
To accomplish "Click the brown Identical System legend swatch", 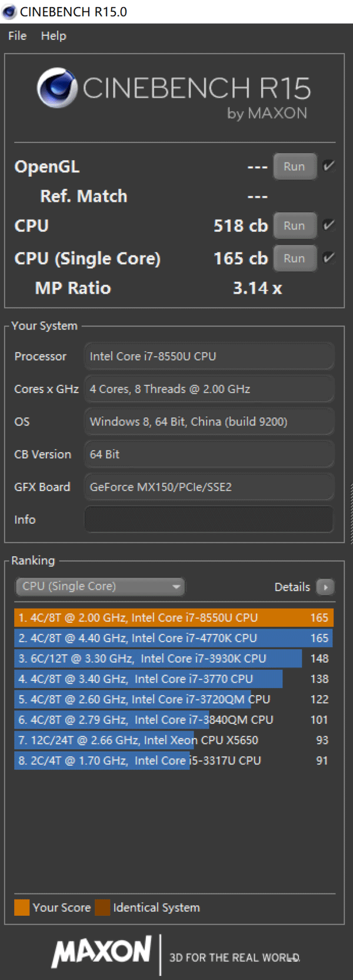I will pyautogui.click(x=102, y=908).
